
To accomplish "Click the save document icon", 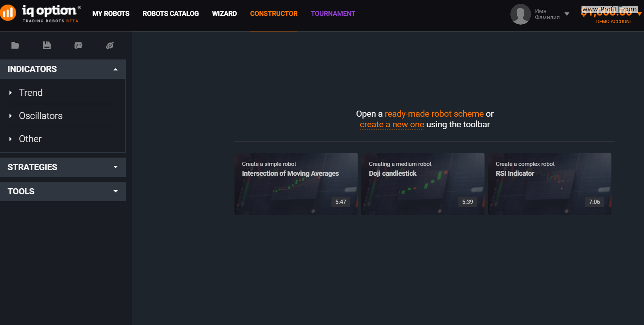I will [47, 45].
